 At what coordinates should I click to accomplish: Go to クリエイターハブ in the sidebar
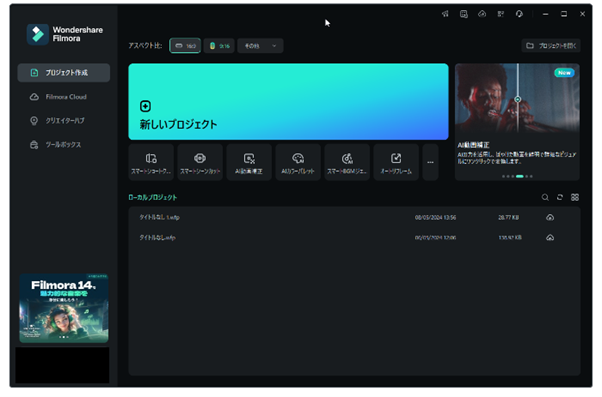point(64,121)
